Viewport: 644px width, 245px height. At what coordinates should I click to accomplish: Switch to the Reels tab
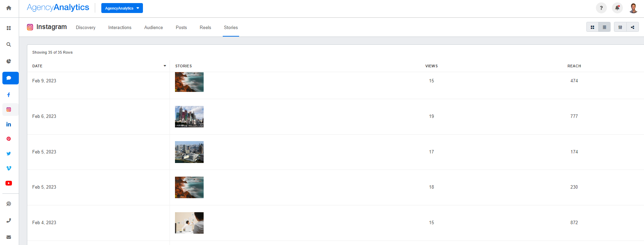click(x=205, y=28)
